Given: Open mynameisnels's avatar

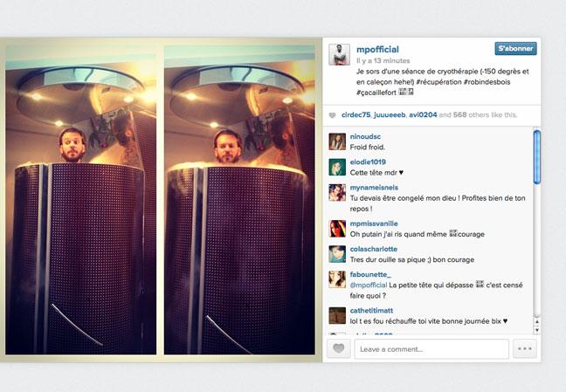Looking at the screenshot, I should pyautogui.click(x=337, y=192).
